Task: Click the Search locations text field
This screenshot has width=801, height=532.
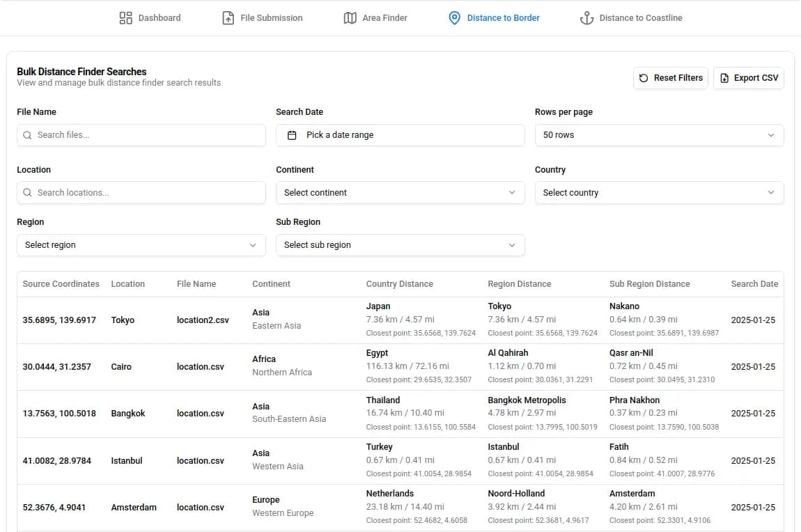Action: 148,193
